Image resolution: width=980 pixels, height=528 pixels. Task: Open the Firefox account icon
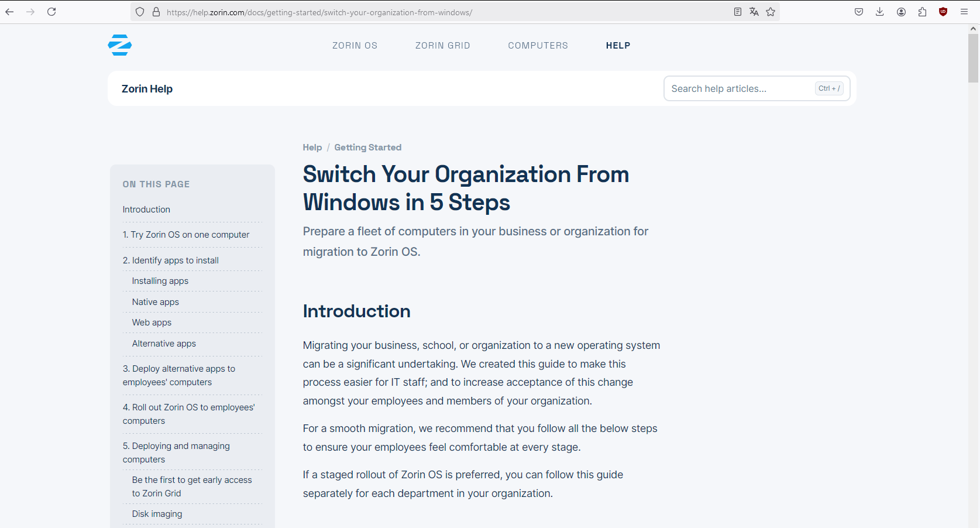point(901,12)
